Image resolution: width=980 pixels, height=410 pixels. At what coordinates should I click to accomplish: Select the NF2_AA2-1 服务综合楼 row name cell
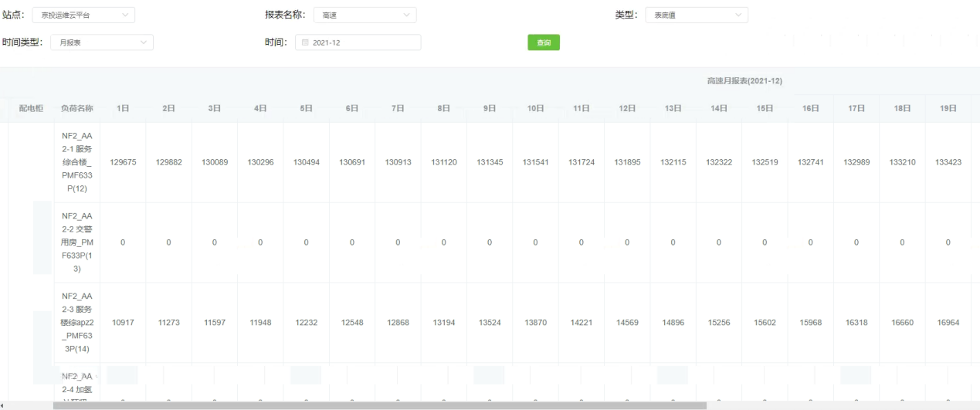point(76,162)
